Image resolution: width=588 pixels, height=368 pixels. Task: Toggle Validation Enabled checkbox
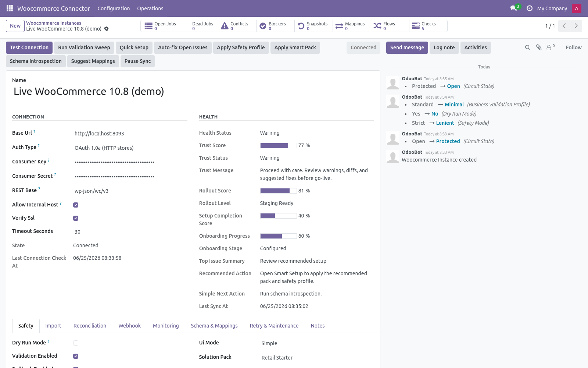tap(76, 356)
